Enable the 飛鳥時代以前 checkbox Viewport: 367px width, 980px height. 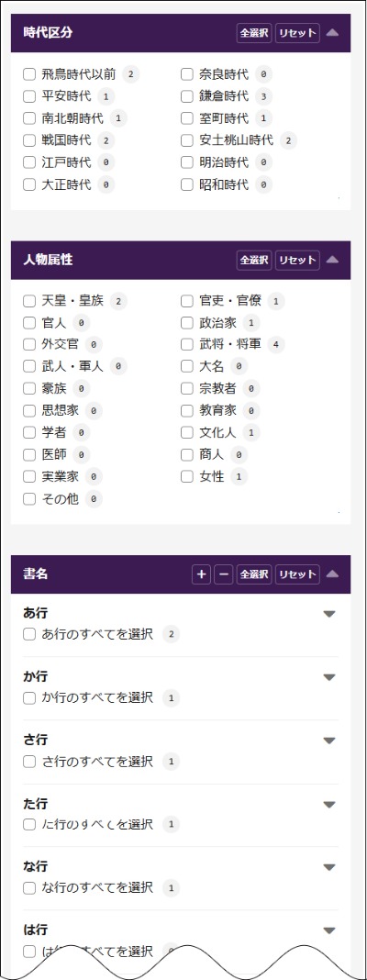[x=28, y=74]
